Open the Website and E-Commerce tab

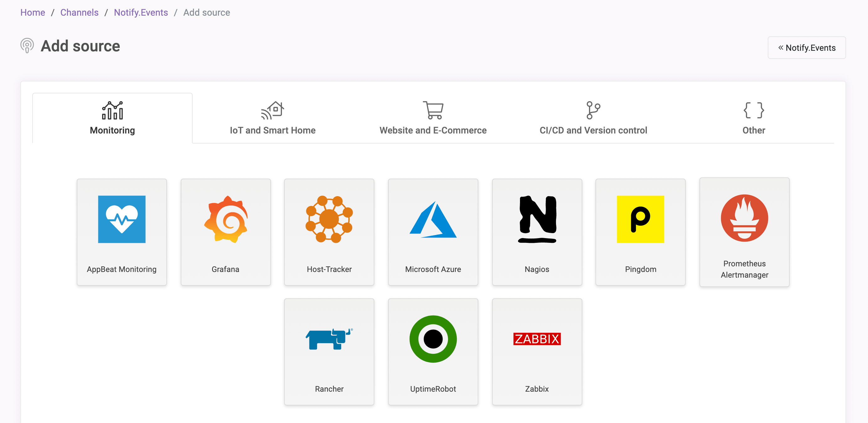tap(433, 118)
